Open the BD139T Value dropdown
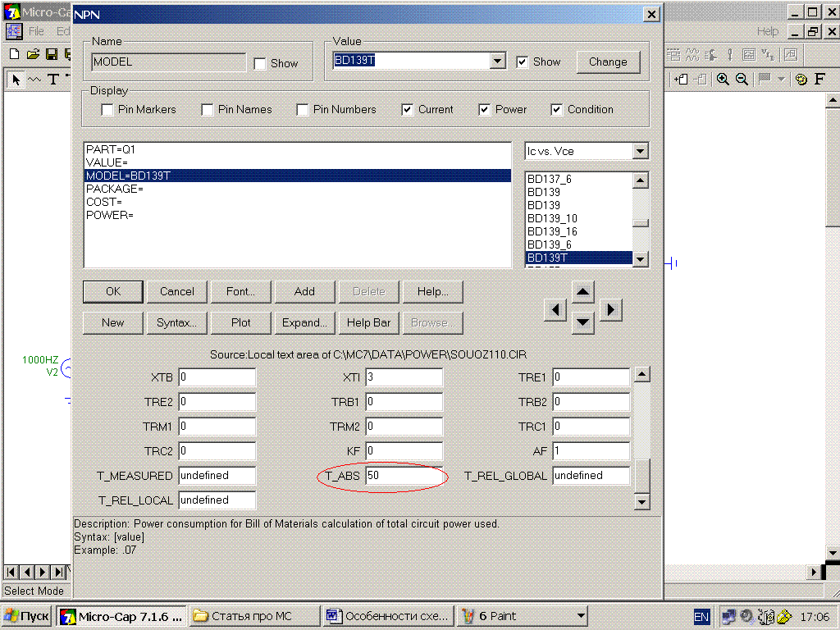Viewport: 840px width, 630px height. pyautogui.click(x=497, y=62)
